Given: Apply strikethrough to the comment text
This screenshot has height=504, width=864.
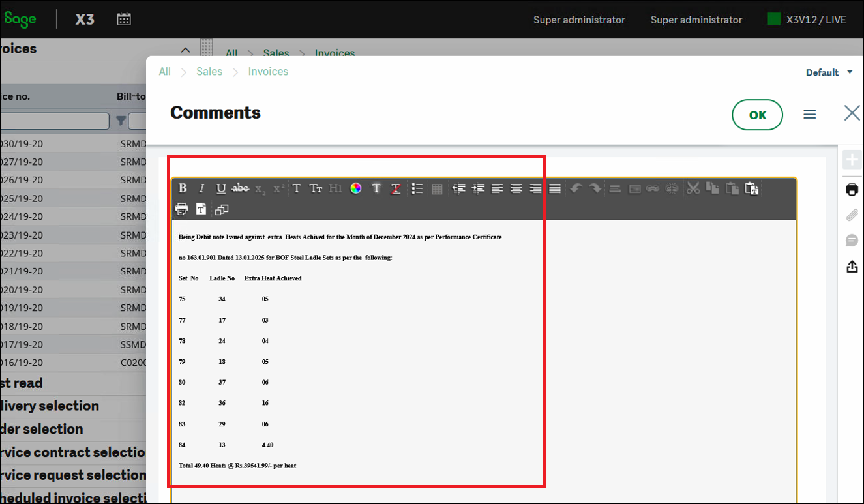Looking at the screenshot, I should [240, 188].
